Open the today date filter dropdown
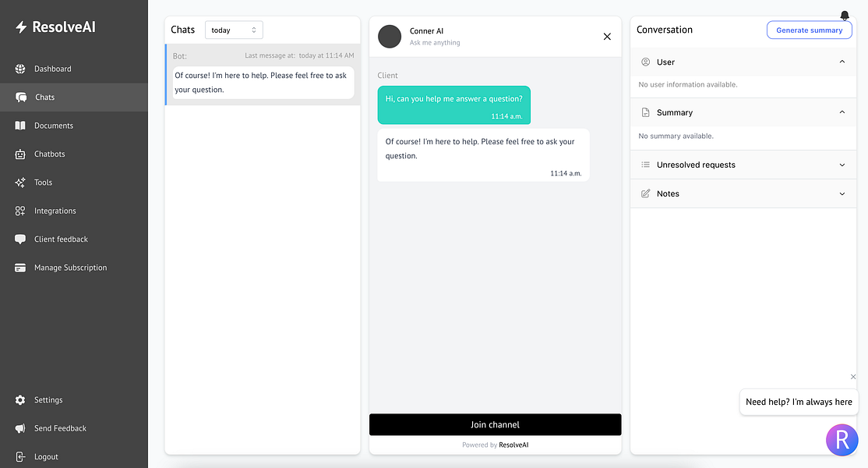The image size is (868, 468). click(234, 30)
